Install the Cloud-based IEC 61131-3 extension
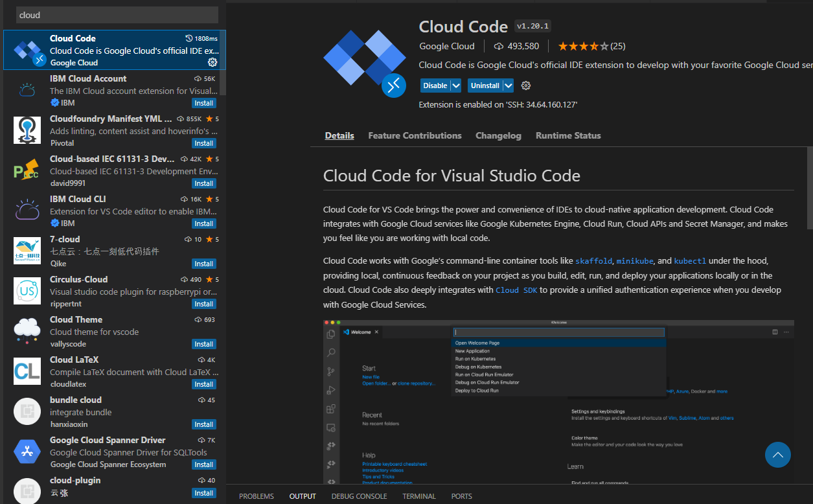 (x=204, y=183)
